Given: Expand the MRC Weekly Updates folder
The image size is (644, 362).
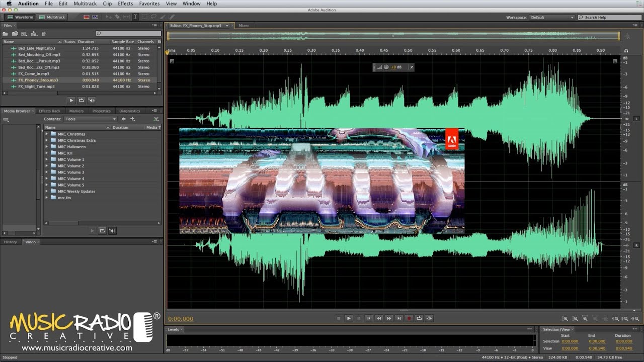Looking at the screenshot, I should point(47,192).
